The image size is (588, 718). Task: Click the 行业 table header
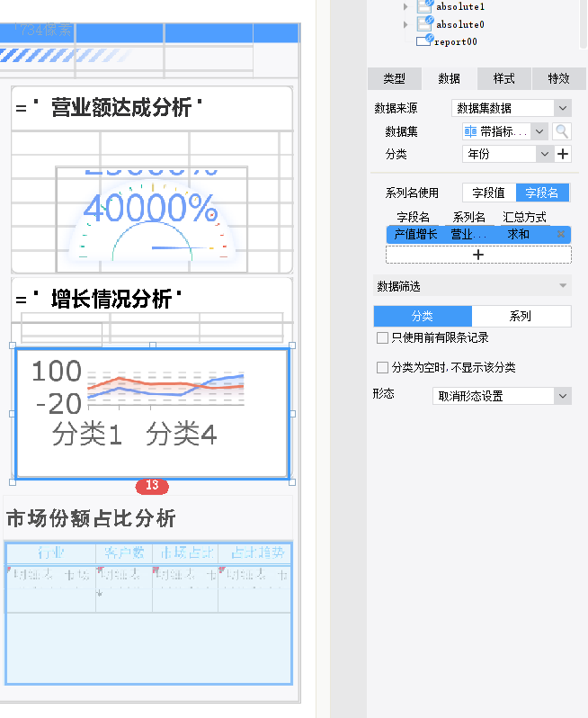(x=51, y=553)
